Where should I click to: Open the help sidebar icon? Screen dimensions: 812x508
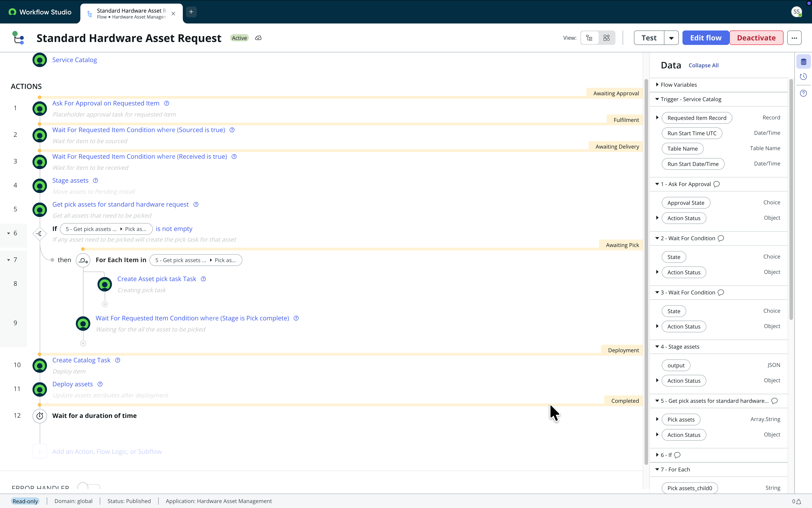[x=803, y=93]
